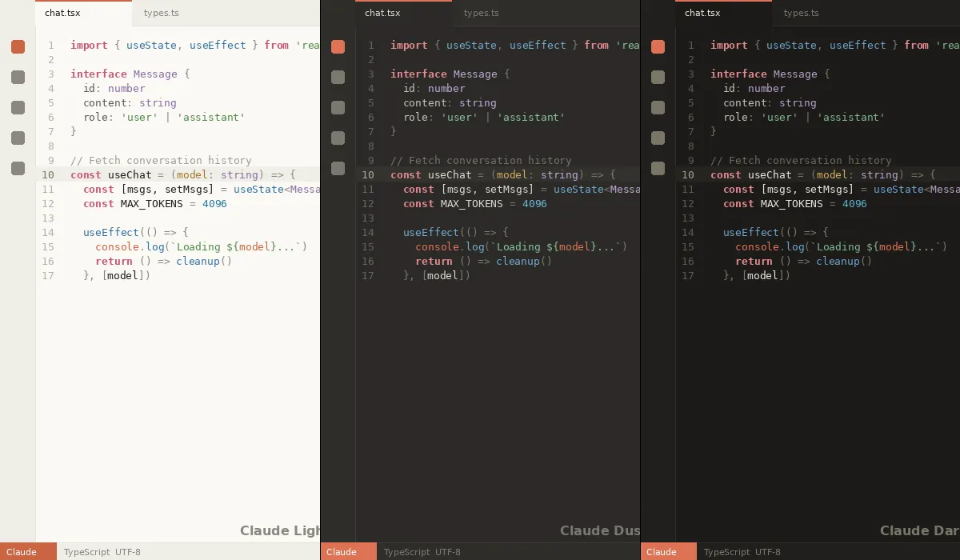This screenshot has height=560, width=960.
Task: Click 'id: number' line in Dusk theme editor
Action: point(434,88)
